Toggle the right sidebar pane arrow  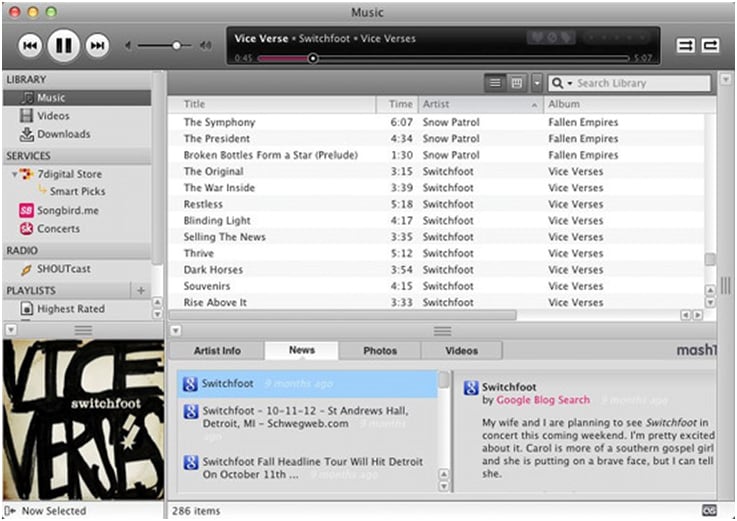(726, 79)
